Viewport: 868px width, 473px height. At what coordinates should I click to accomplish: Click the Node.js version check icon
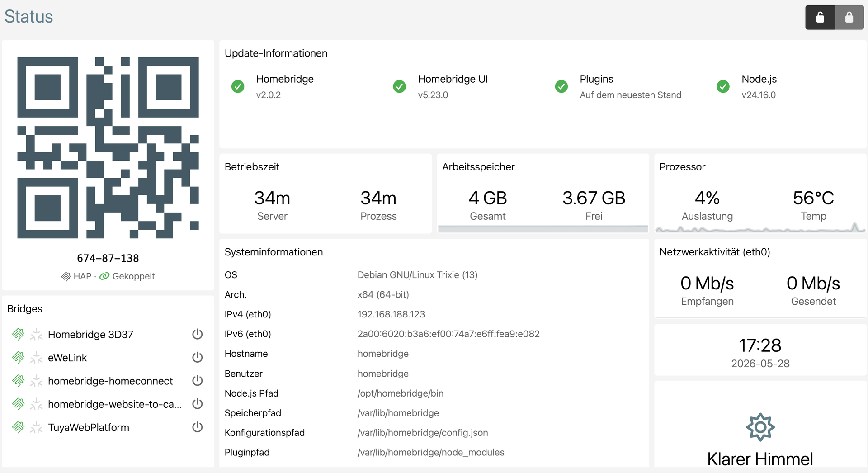[x=723, y=86]
